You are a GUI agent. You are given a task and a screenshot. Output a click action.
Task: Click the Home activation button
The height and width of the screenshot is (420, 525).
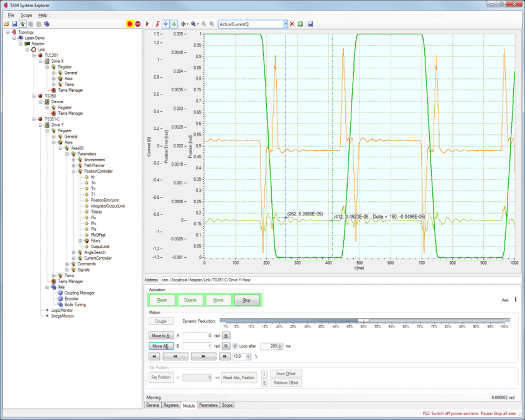coord(218,300)
